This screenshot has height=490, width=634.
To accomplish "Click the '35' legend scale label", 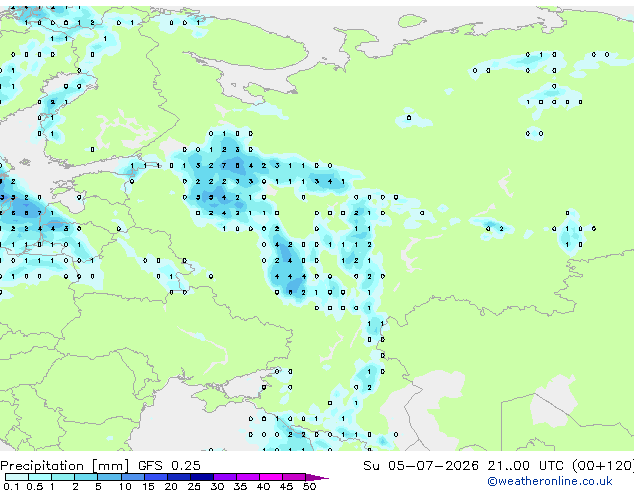I will point(241,486).
